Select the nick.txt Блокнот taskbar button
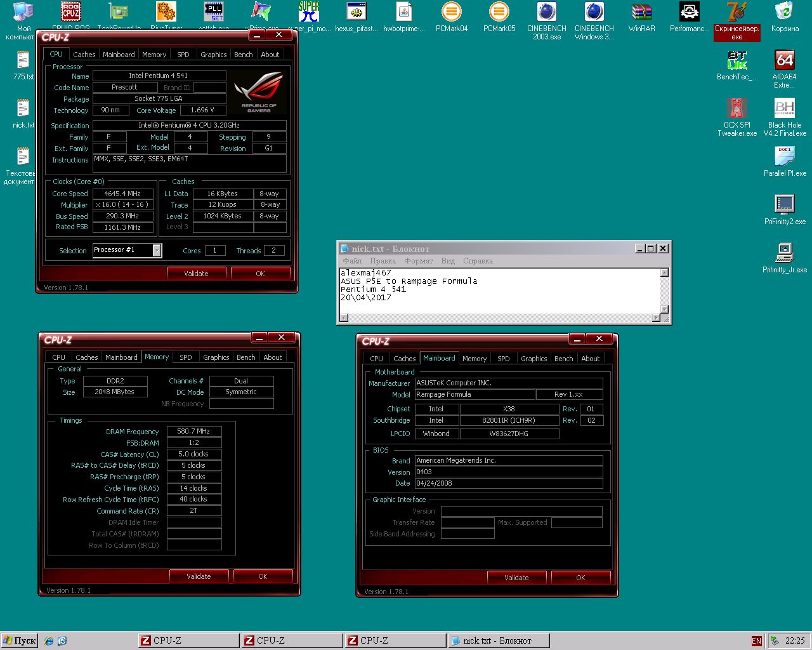 tap(498, 640)
